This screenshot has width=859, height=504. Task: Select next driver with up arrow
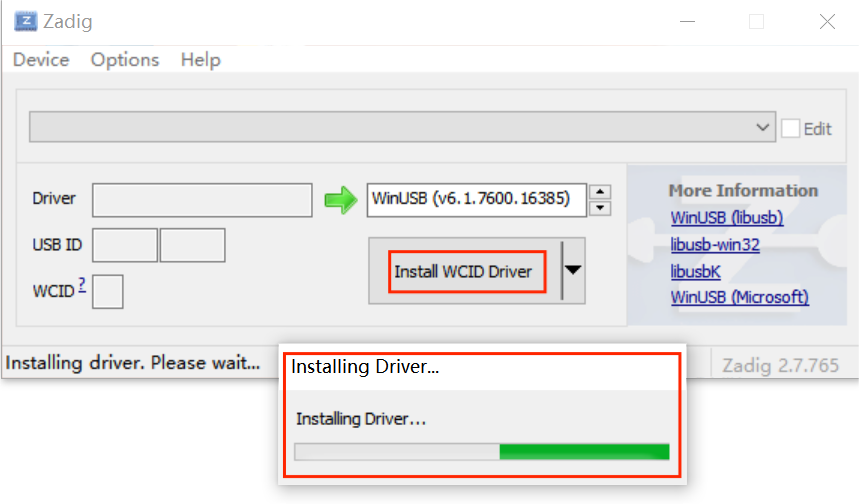coord(600,192)
